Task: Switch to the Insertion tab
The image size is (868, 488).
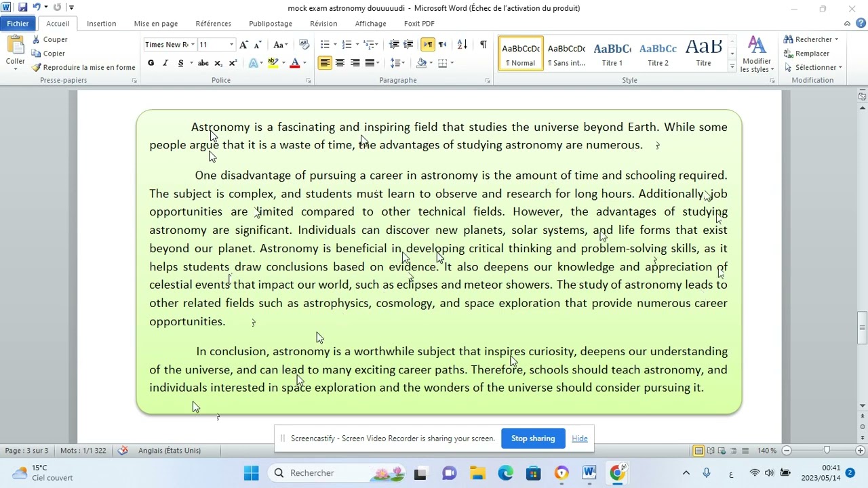Action: [x=101, y=24]
